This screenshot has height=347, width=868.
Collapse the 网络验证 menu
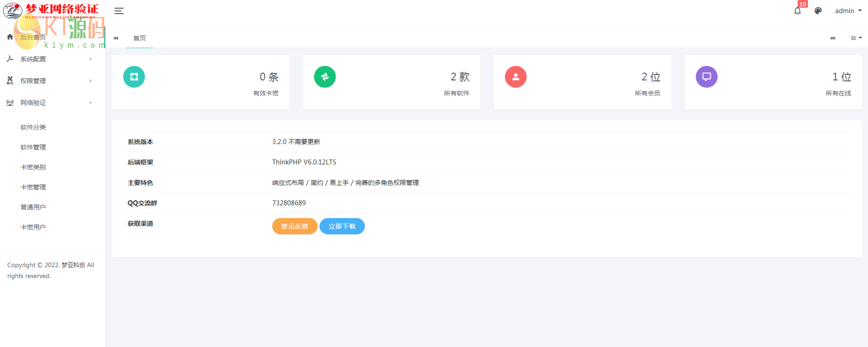click(53, 103)
